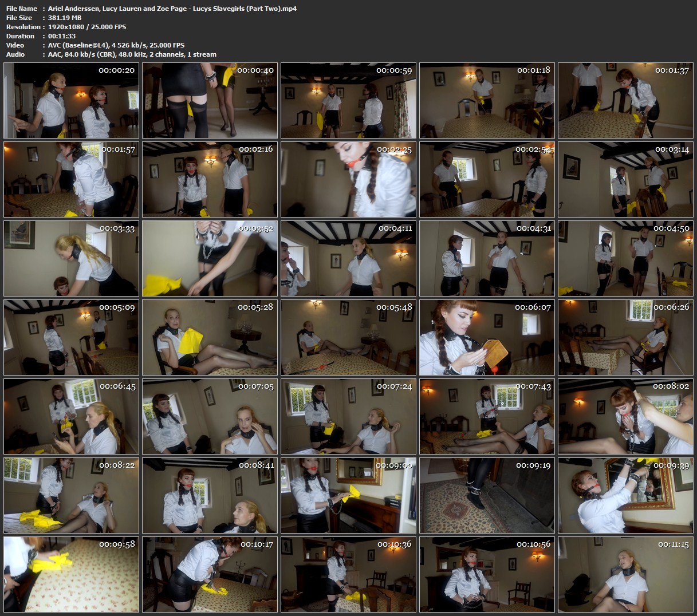
Task: Select the thumbnail at 00:08:02
Action: point(626,417)
